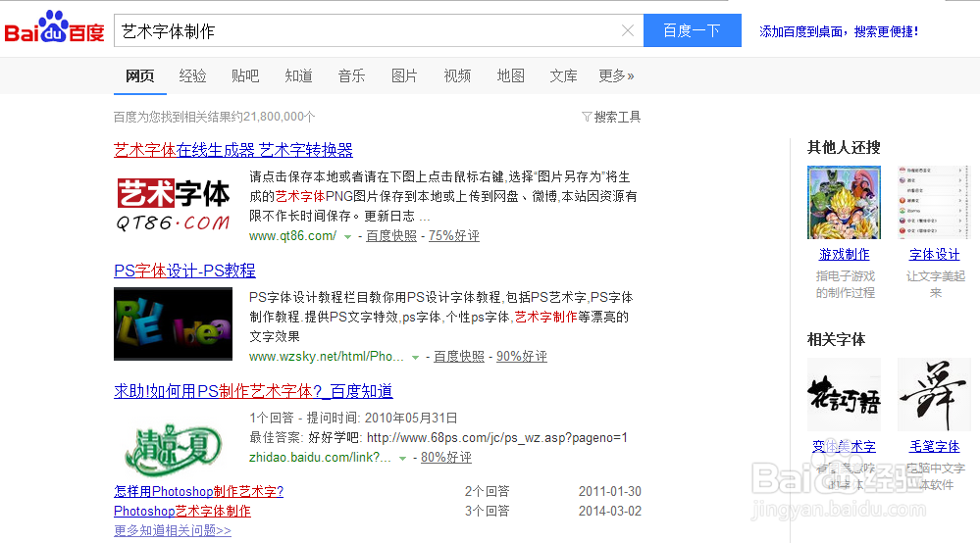Expand dropdown arrow next to www.wzsky.net
The width and height of the screenshot is (980, 543).
pyautogui.click(x=415, y=357)
